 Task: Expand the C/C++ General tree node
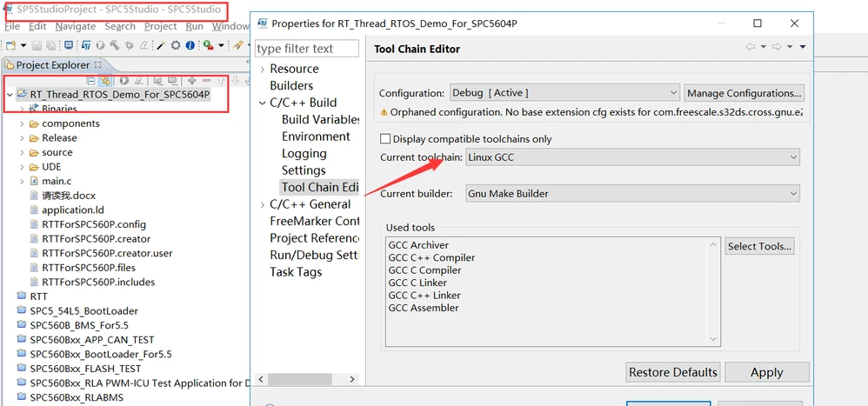[x=263, y=204]
